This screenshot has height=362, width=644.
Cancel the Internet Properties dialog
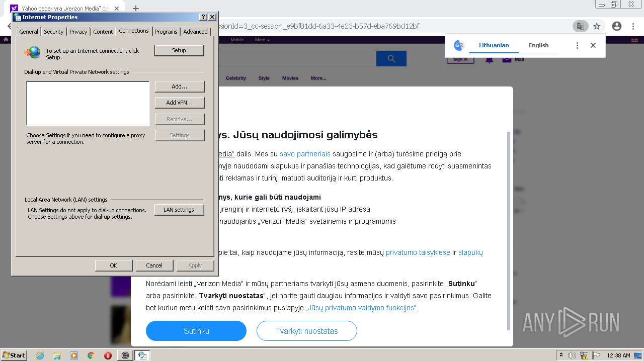(154, 265)
